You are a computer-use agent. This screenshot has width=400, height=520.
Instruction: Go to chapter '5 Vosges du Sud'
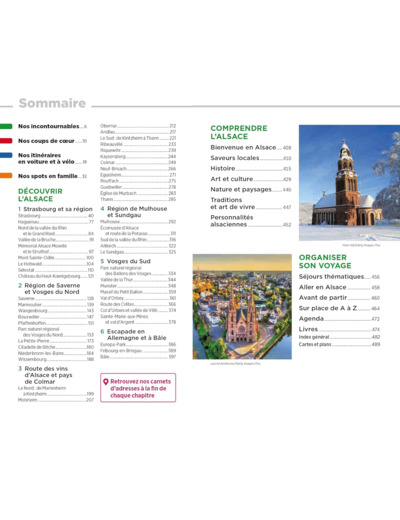point(126,261)
